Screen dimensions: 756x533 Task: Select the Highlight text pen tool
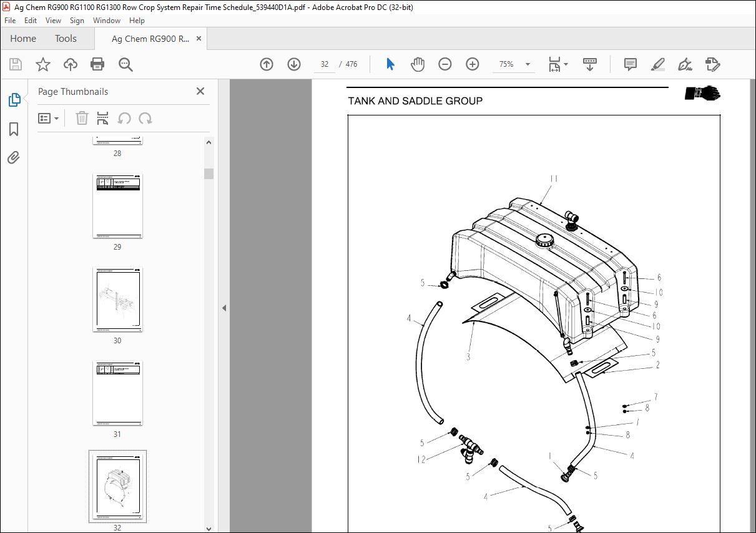point(657,64)
